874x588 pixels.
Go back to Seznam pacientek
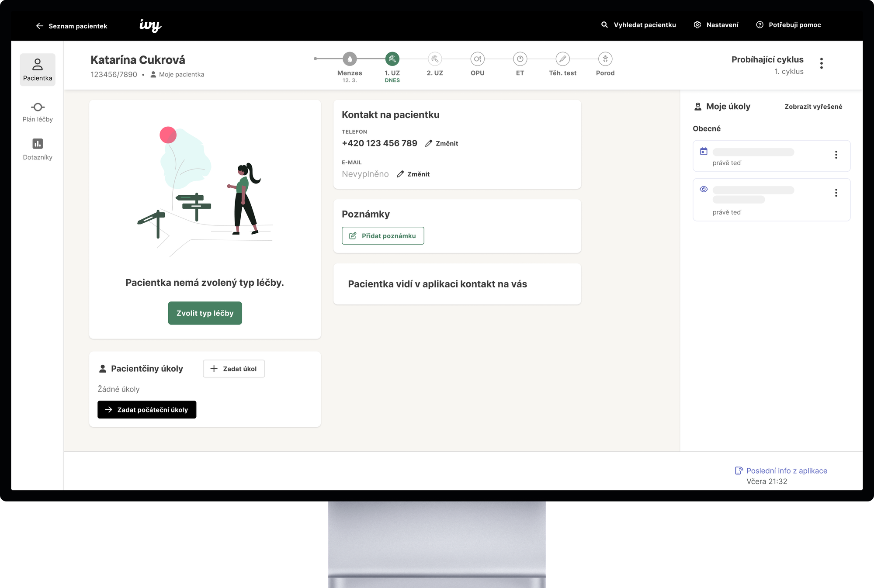coord(72,26)
